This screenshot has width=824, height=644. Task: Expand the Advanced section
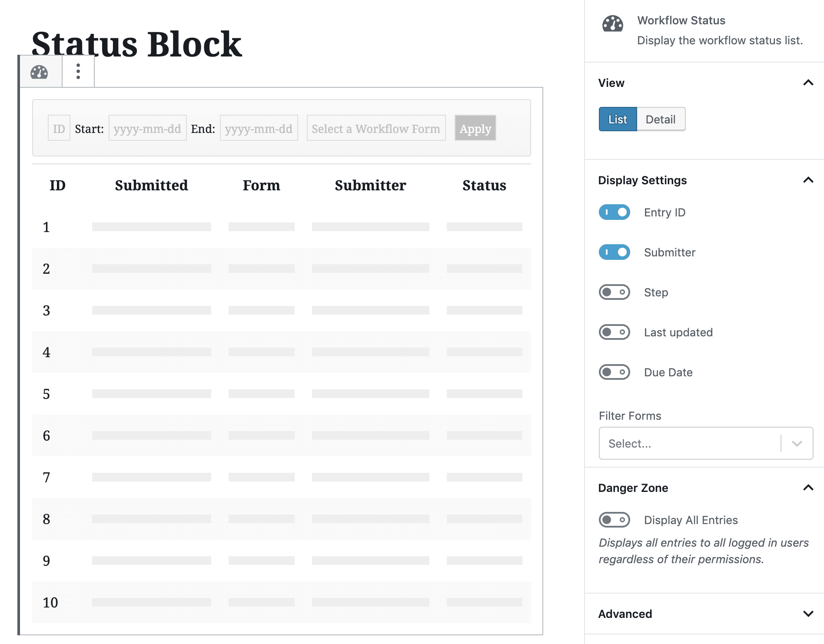[808, 614]
